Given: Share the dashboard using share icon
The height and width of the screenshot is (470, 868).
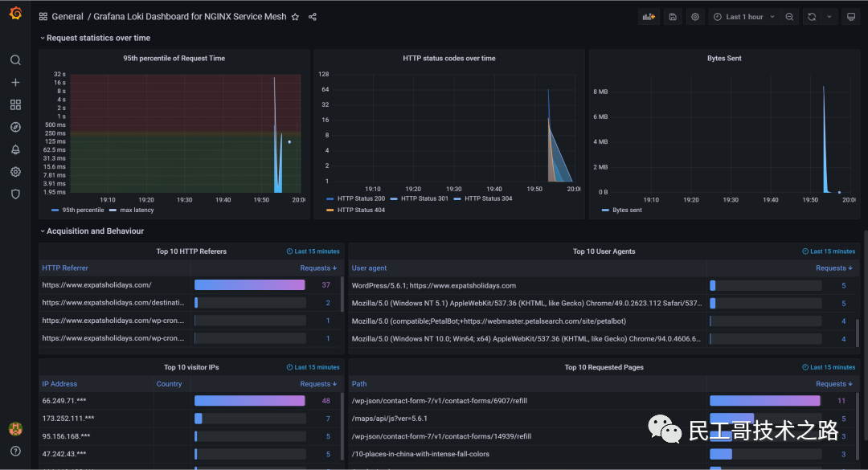Looking at the screenshot, I should tap(312, 17).
